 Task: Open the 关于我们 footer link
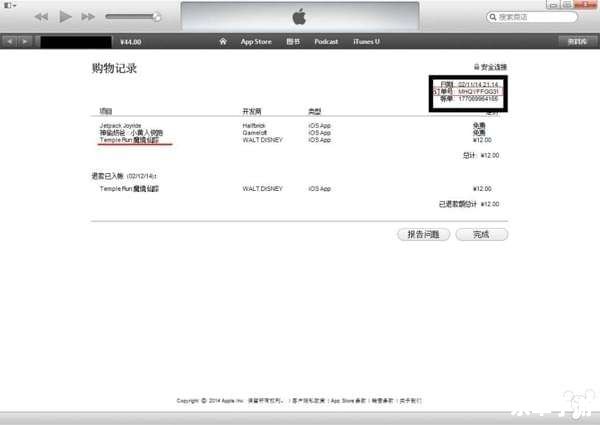pyautogui.click(x=410, y=401)
